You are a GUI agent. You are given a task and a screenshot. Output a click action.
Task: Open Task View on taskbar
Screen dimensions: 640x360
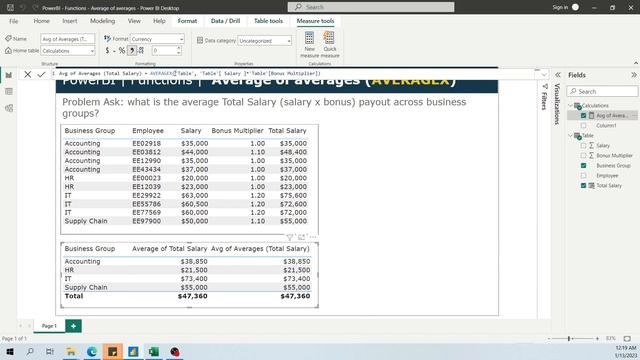click(50, 351)
